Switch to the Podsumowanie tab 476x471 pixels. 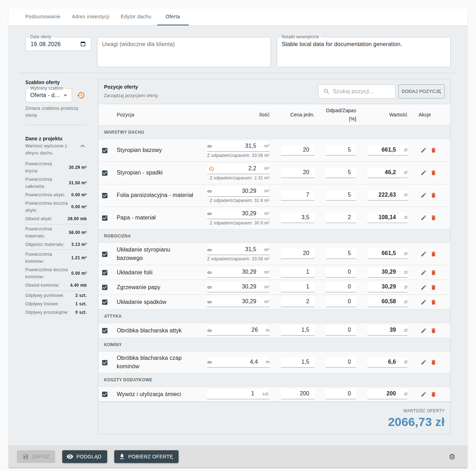point(43,17)
